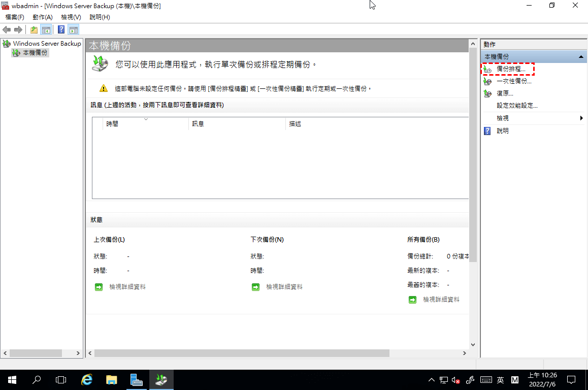This screenshot has width=588, height=390.
Task: Click green arrow icon under 所有備份
Action: 412,300
